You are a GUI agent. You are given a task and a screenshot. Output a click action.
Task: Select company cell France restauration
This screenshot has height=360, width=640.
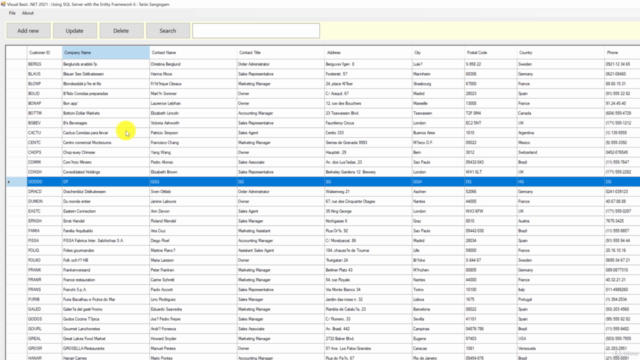pos(106,280)
